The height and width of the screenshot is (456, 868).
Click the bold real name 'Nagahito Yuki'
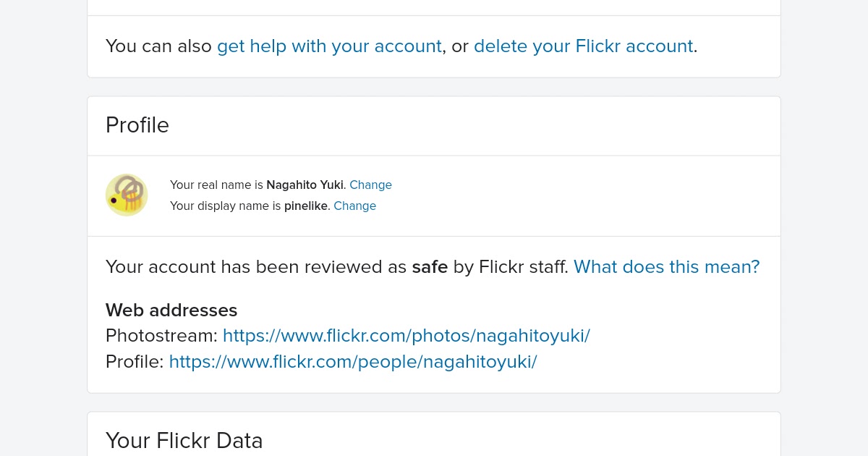pos(305,185)
